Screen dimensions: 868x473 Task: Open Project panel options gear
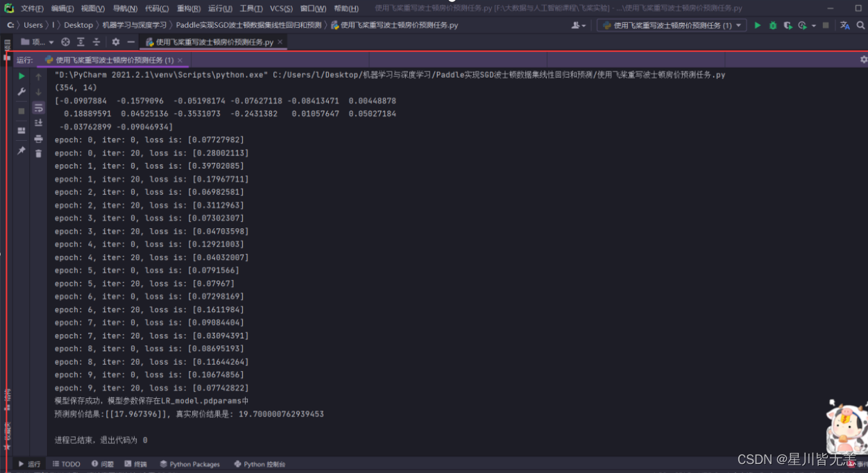click(115, 42)
